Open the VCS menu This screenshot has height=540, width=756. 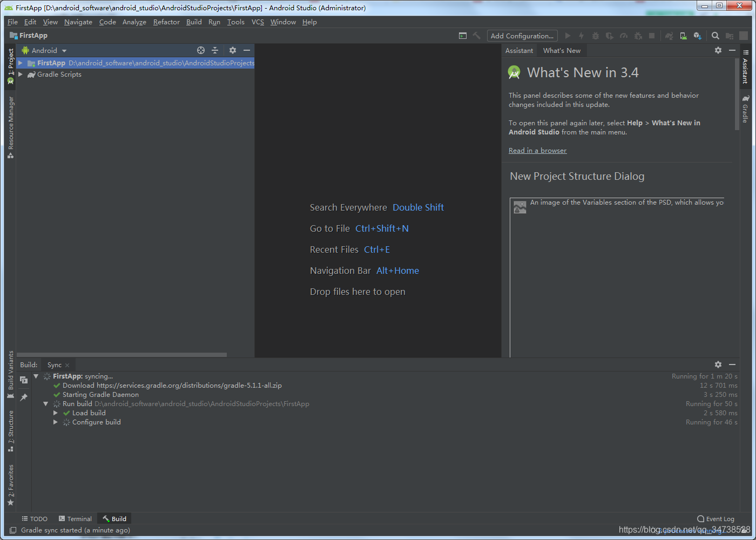[x=258, y=22]
